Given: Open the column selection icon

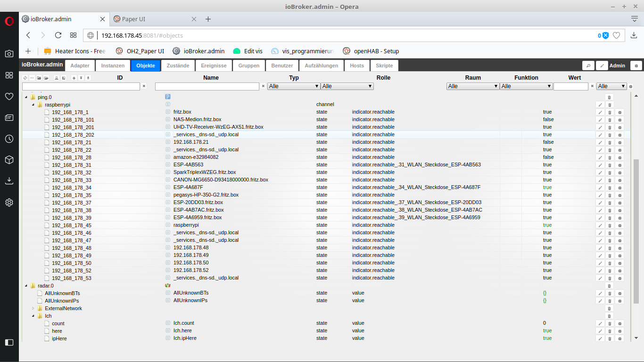Looking at the screenshot, I should (x=64, y=78).
